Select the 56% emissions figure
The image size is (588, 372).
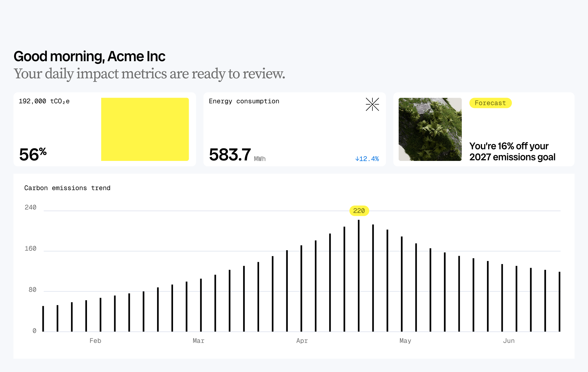click(x=33, y=154)
